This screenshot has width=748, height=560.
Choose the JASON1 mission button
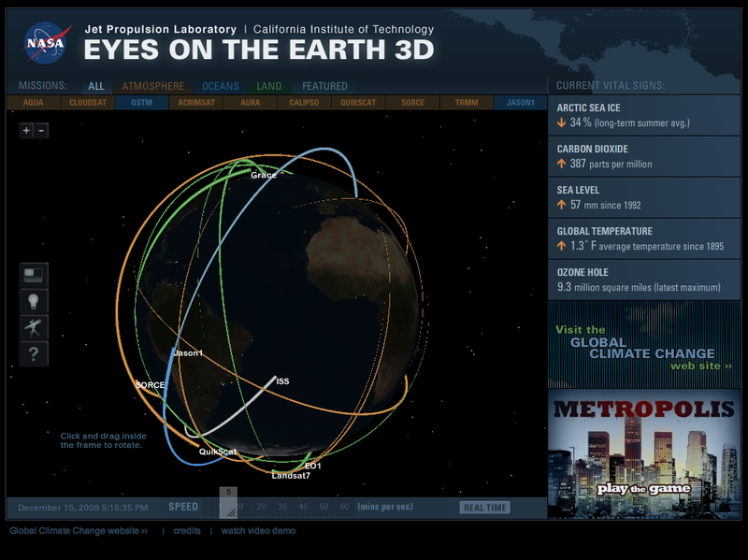521,103
